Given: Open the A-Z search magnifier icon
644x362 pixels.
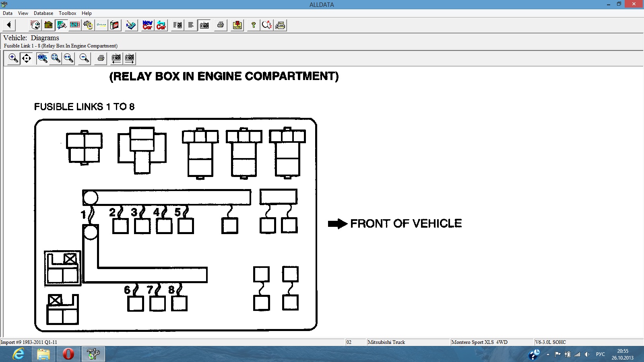Looking at the screenshot, I should point(266,25).
